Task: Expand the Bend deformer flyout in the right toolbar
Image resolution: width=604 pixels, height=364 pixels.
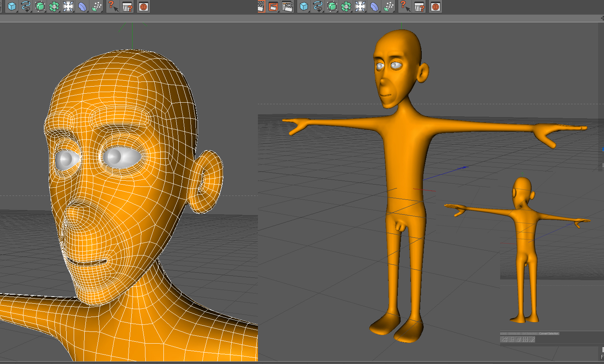Action: (375, 6)
